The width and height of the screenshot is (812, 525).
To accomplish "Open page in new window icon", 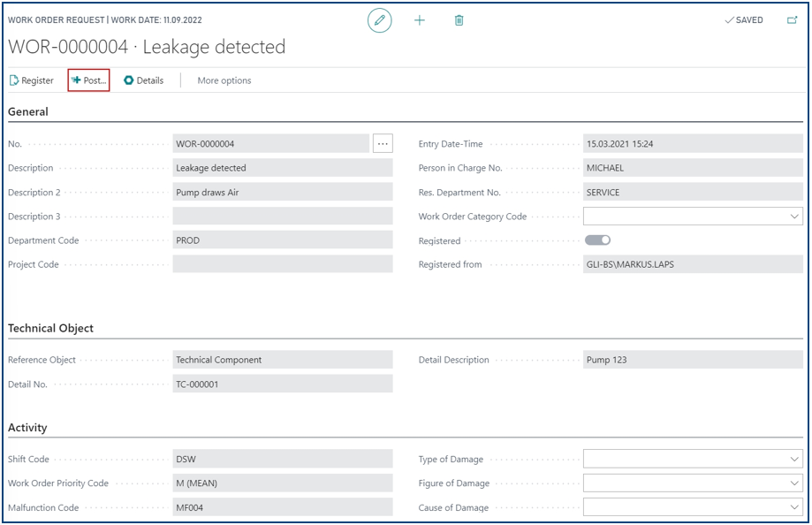I will tap(792, 20).
